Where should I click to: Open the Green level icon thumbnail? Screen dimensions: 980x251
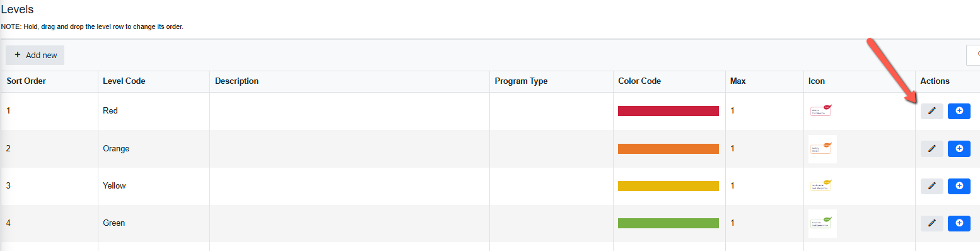click(x=822, y=223)
